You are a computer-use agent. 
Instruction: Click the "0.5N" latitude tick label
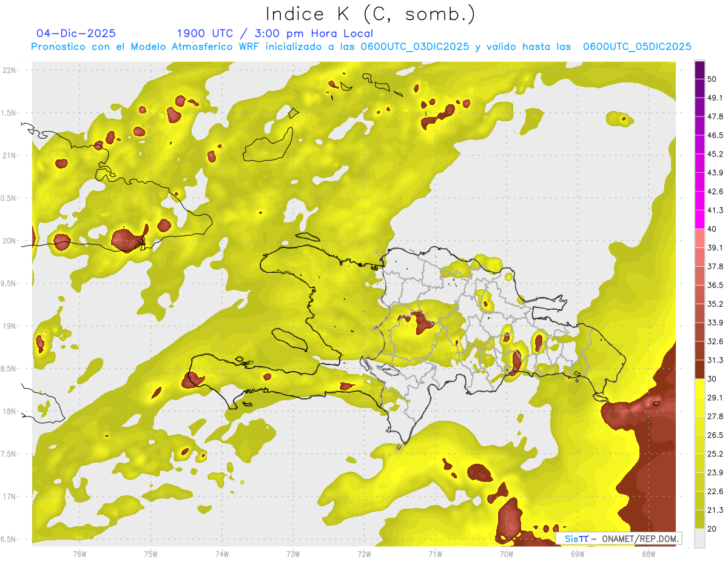[9, 198]
